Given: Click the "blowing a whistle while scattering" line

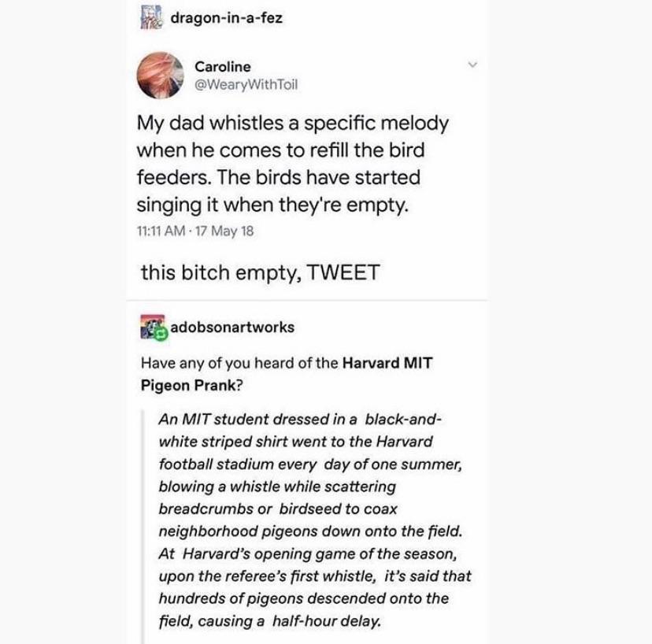Looking at the screenshot, I should (x=276, y=486).
